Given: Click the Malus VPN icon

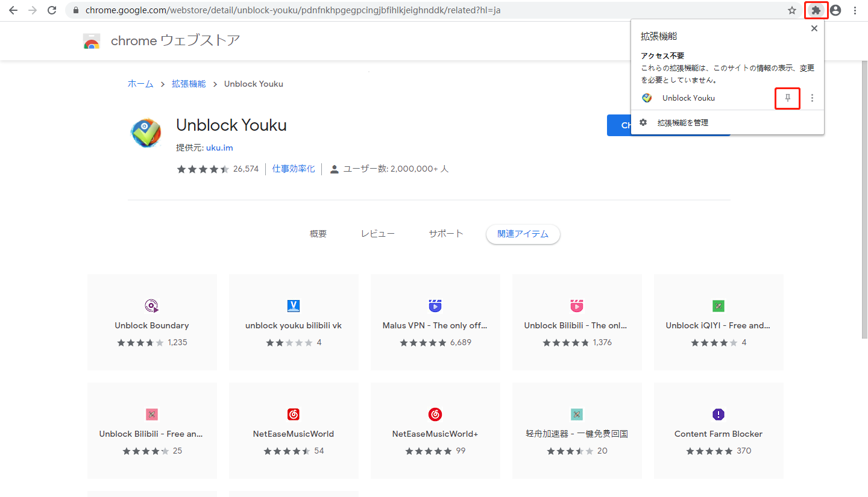Looking at the screenshot, I should pyautogui.click(x=435, y=305).
